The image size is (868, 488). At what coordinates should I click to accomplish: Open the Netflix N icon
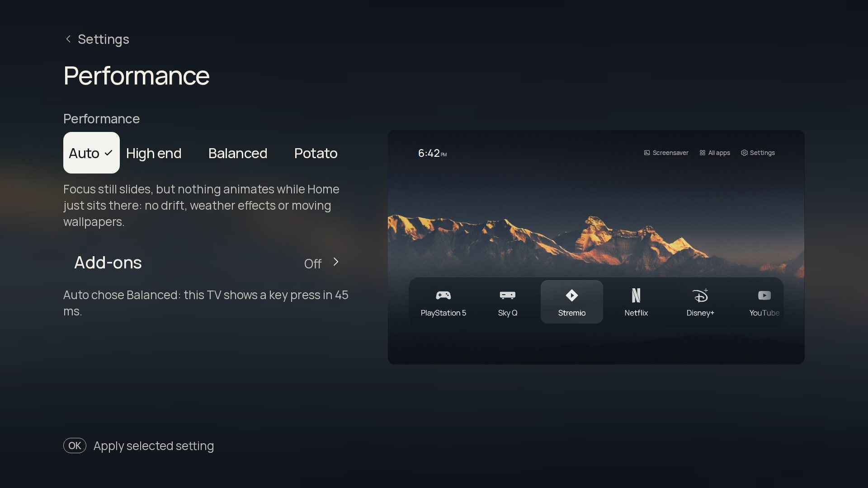coord(636,296)
